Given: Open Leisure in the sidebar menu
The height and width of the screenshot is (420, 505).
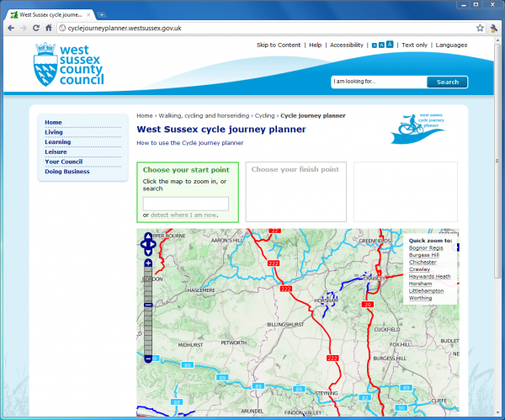Looking at the screenshot, I should 56,152.
